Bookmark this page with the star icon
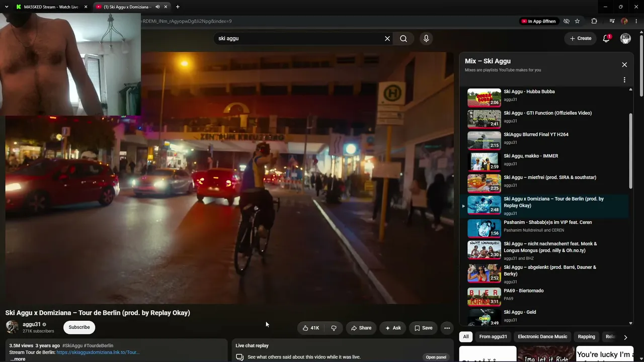The height and width of the screenshot is (362, 644). pyautogui.click(x=577, y=21)
